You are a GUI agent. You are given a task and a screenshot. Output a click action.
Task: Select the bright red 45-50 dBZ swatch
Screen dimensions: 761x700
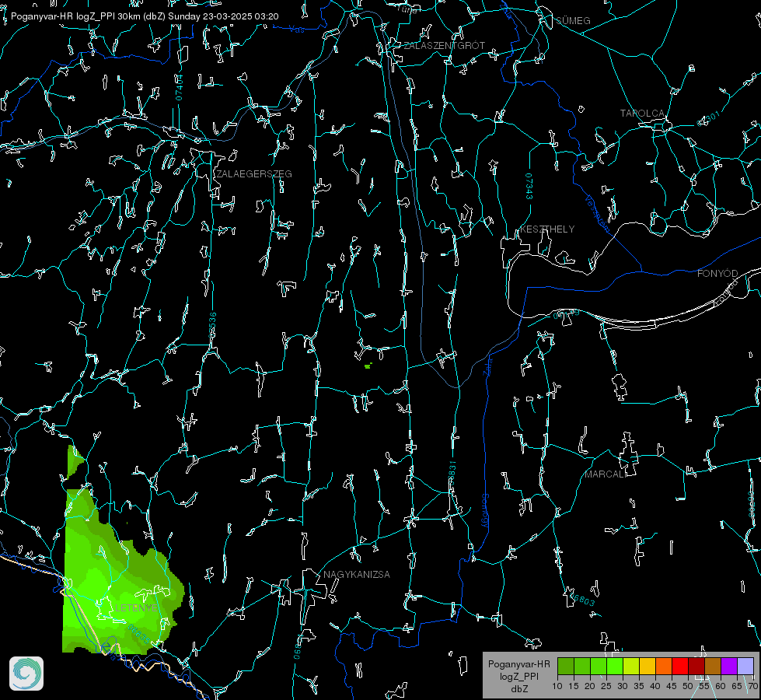point(680,666)
